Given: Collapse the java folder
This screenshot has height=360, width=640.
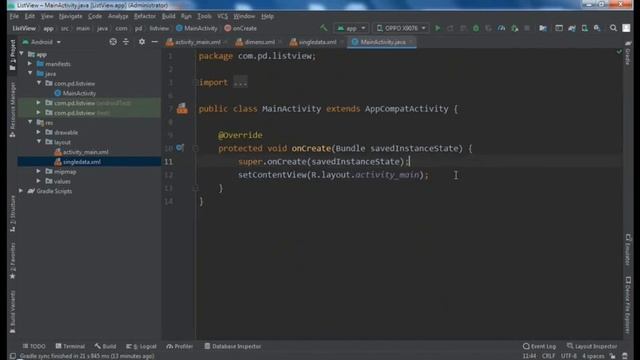Looking at the screenshot, I should [x=30, y=73].
